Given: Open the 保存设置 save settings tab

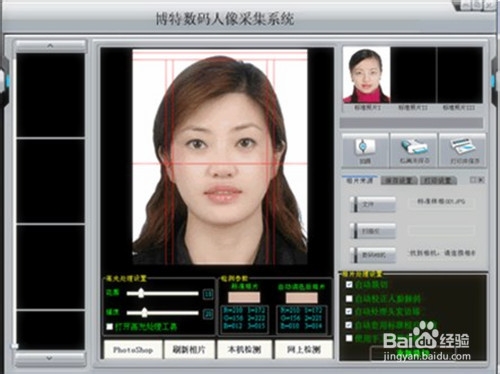Looking at the screenshot, I should pyautogui.click(x=399, y=180).
